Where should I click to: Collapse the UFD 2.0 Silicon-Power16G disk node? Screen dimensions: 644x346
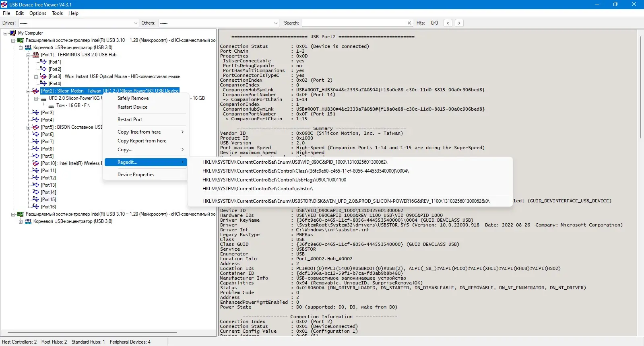tap(36, 99)
